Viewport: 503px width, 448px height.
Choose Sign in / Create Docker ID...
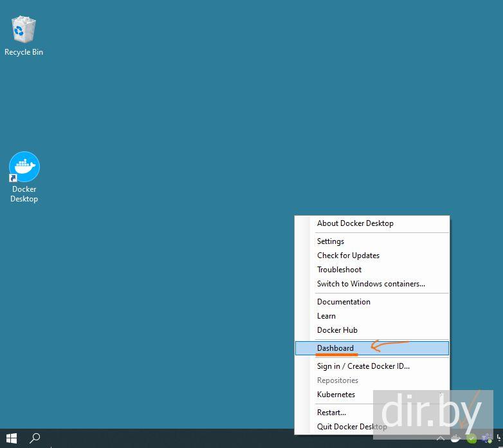click(x=372, y=366)
